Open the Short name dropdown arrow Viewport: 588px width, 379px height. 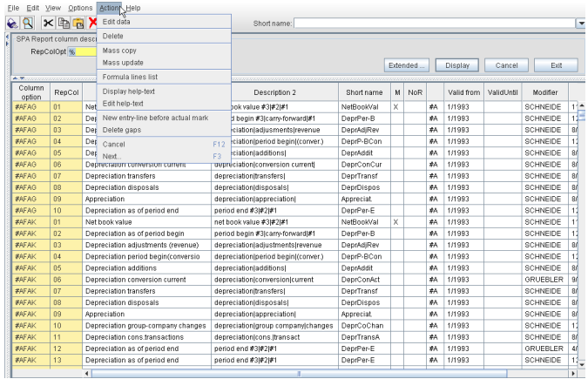click(x=581, y=24)
